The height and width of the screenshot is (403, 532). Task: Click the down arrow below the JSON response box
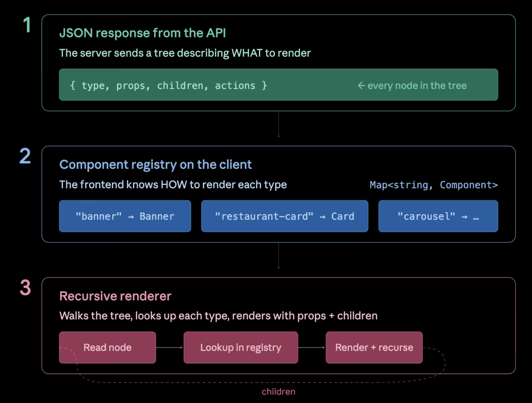coord(278,124)
